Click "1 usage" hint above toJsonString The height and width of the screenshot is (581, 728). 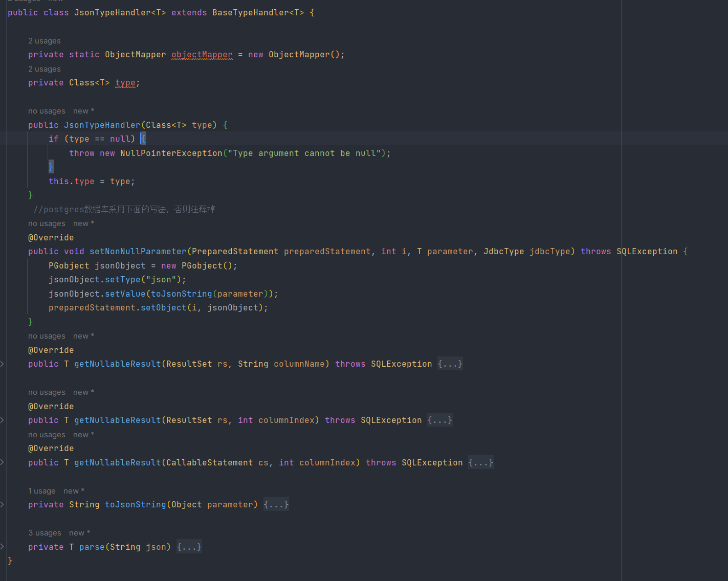(41, 490)
